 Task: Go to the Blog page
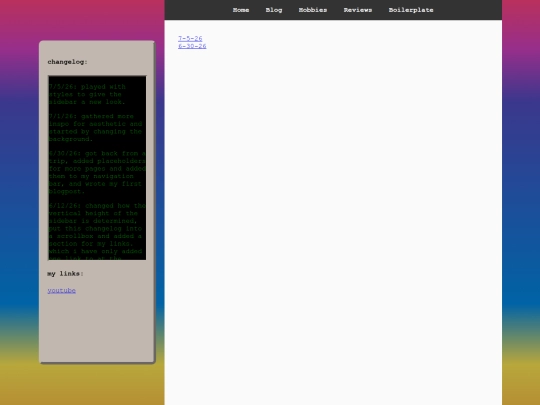274,10
